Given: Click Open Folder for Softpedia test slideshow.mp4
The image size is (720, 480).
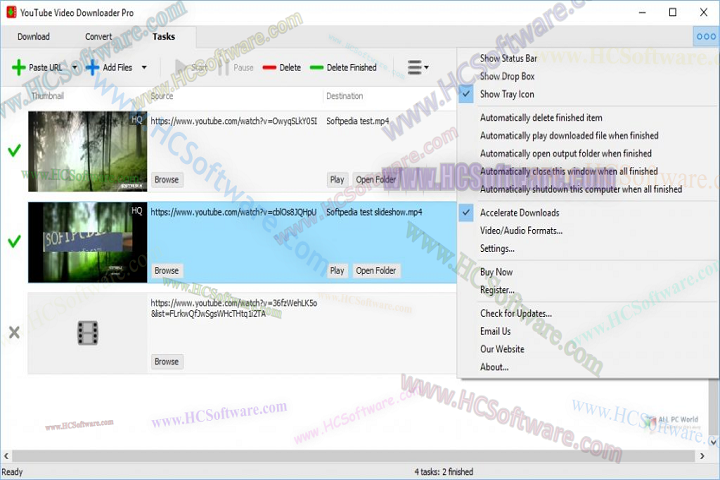Looking at the screenshot, I should point(376,271).
